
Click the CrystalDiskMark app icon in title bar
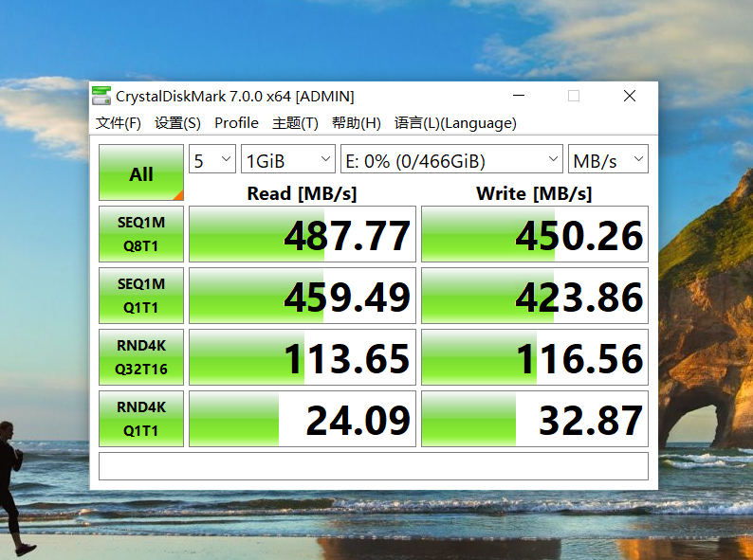click(101, 96)
